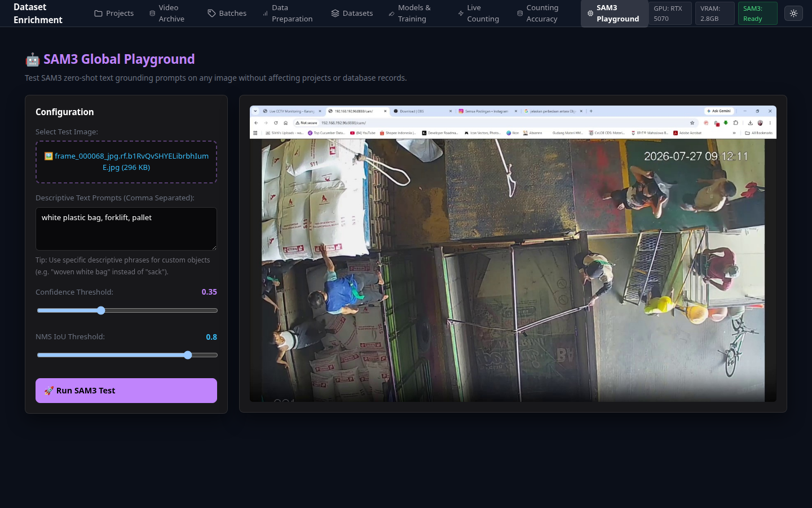The width and height of the screenshot is (812, 508).
Task: Open the Datasets page
Action: click(x=352, y=14)
